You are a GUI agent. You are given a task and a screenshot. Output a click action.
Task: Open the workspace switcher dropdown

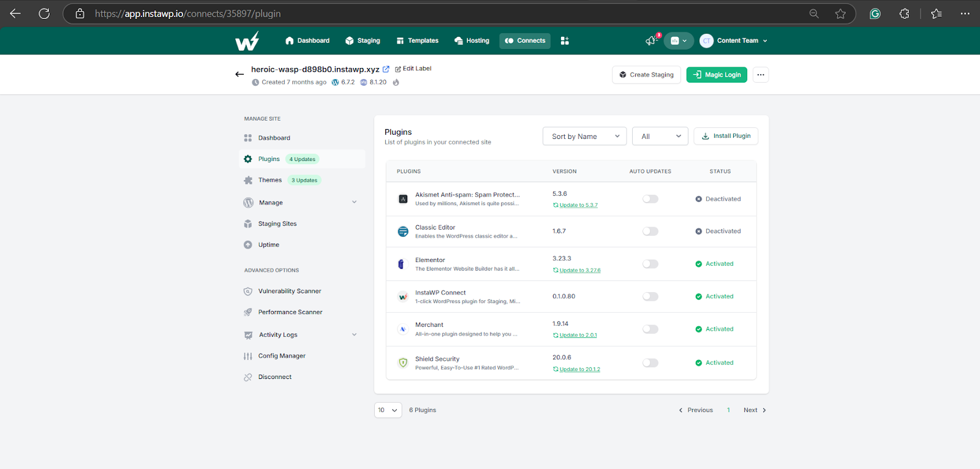679,40
